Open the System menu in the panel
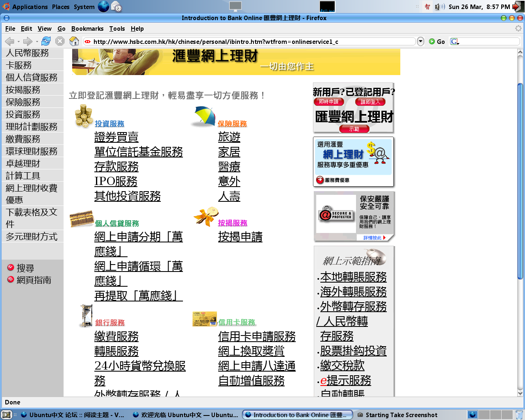Image resolution: width=525 pixels, height=420 pixels. click(x=84, y=7)
